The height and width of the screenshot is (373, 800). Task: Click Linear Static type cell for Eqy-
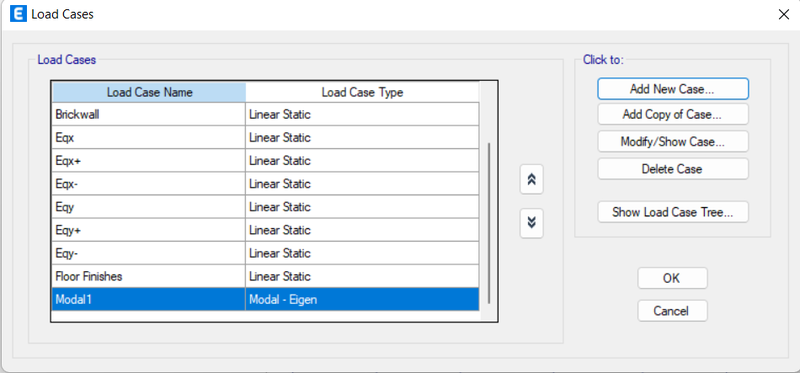coord(362,253)
